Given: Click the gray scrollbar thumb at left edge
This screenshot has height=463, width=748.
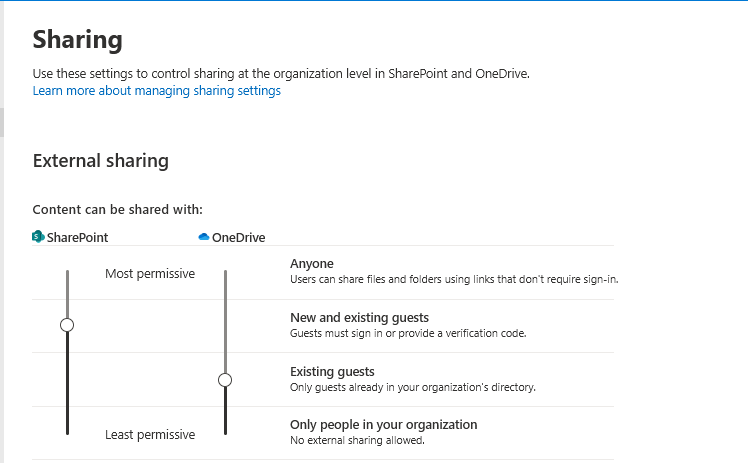Looking at the screenshot, I should pyautogui.click(x=2, y=122).
